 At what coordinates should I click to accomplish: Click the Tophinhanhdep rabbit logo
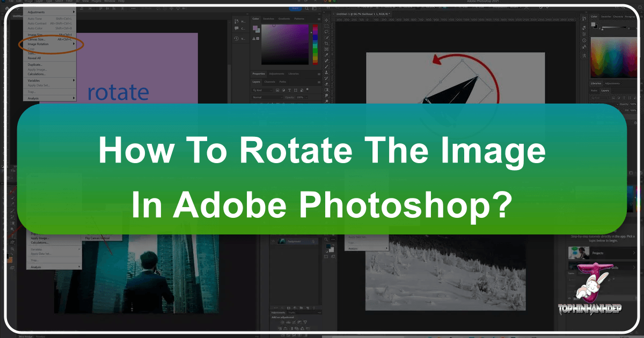click(591, 285)
